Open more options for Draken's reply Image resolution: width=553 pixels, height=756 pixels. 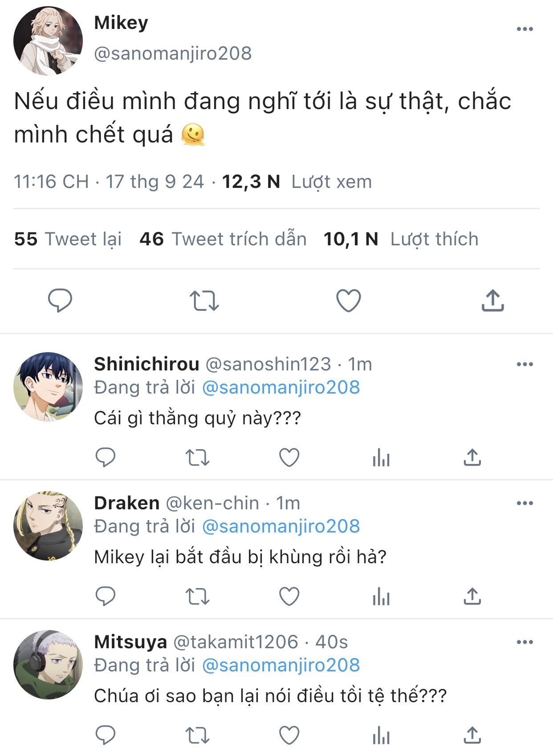(525, 504)
